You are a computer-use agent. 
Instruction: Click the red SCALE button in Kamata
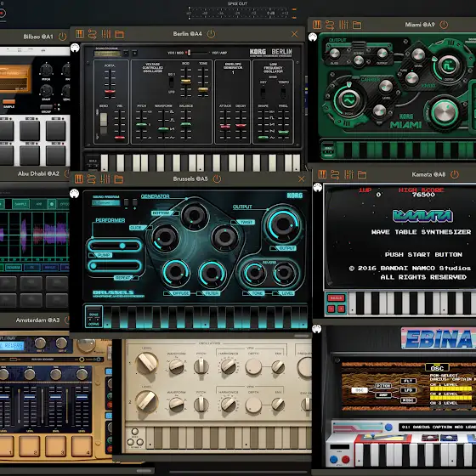[336, 298]
